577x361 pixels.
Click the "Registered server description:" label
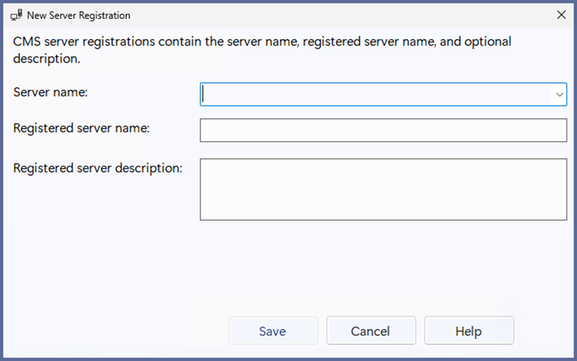98,168
